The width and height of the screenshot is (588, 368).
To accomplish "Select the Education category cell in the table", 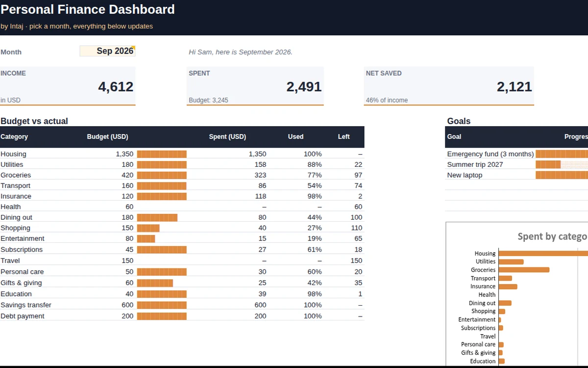I will coord(16,294).
